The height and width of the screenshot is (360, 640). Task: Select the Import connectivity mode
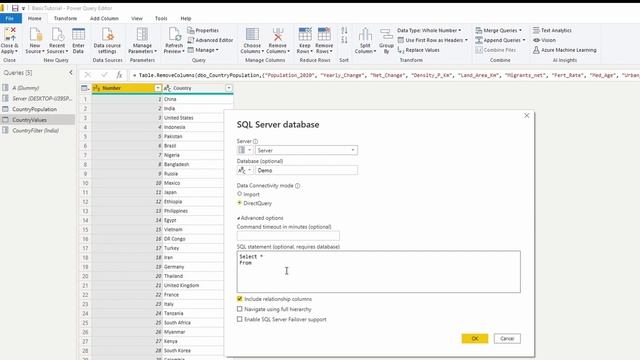click(240, 194)
